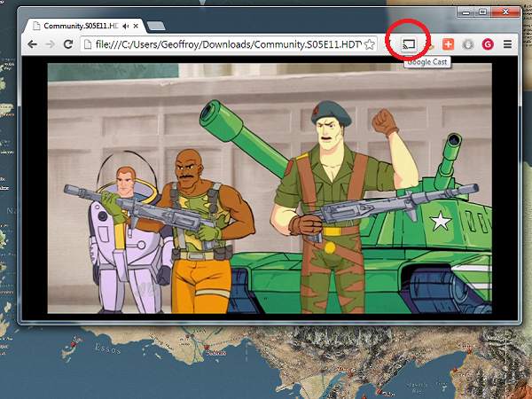Click the gray hand AdBlock extension icon
This screenshot has width=532, height=399.
click(468, 44)
